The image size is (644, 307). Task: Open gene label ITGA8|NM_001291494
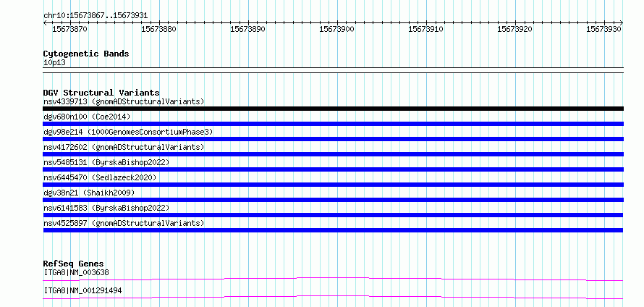tap(82, 290)
